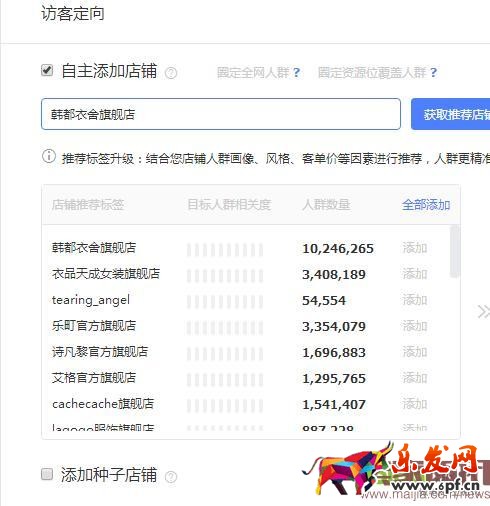Add 韩都衣舍旗舰店 with its 添加 link
This screenshot has width=490, height=506.
click(x=415, y=248)
